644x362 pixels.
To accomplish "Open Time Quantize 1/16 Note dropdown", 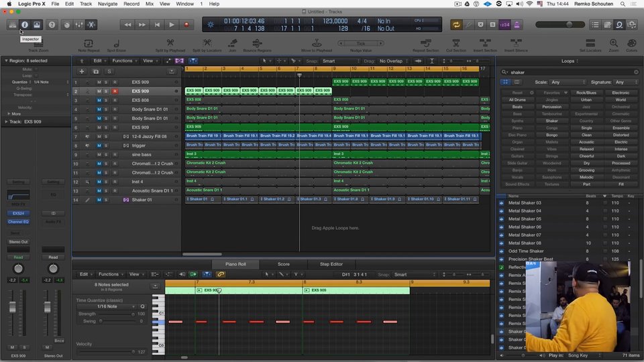I will pos(107,306).
